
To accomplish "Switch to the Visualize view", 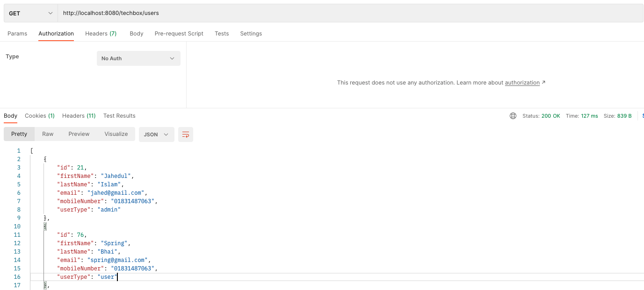I will [116, 134].
